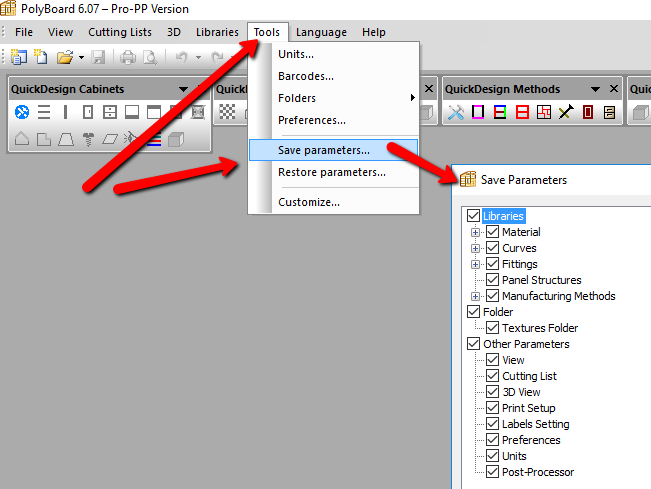
Task: Click the beige drawer cabinet icon in Methods
Action: coord(609,112)
